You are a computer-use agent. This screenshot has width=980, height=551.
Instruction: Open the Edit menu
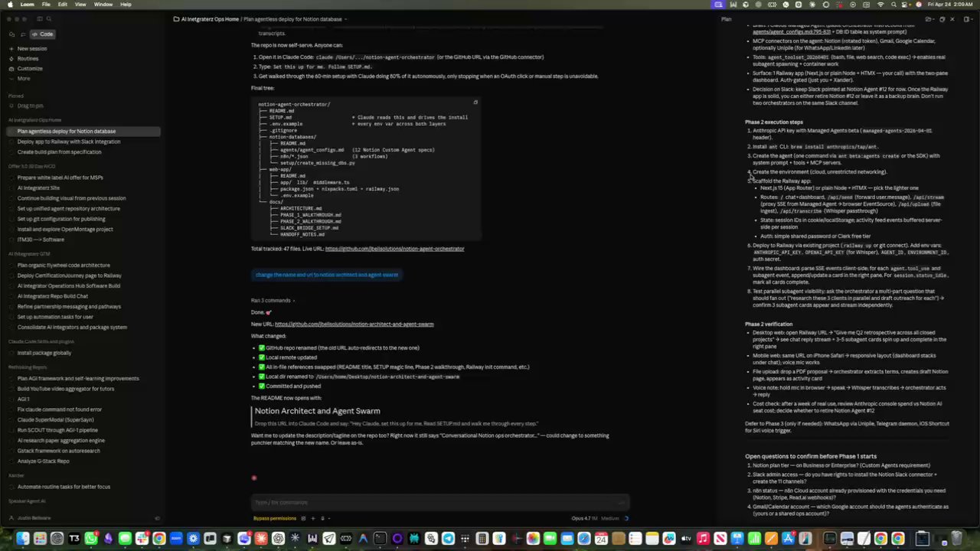click(x=62, y=5)
